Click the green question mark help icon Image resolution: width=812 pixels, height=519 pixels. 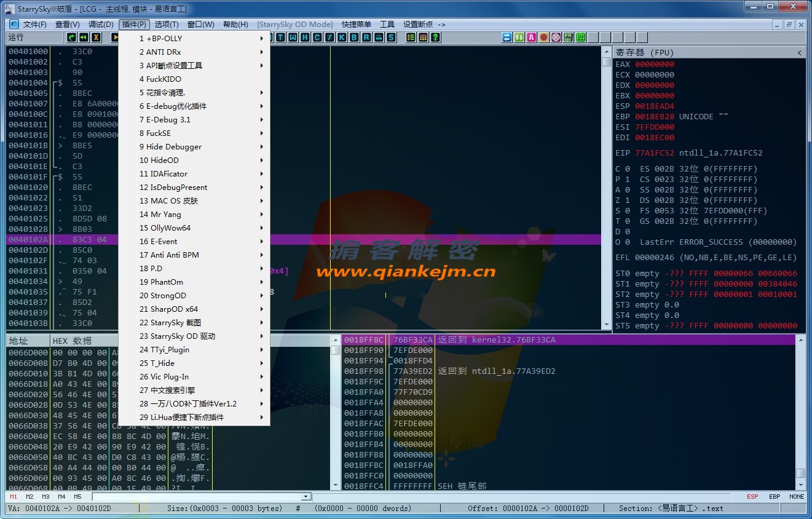(x=435, y=38)
